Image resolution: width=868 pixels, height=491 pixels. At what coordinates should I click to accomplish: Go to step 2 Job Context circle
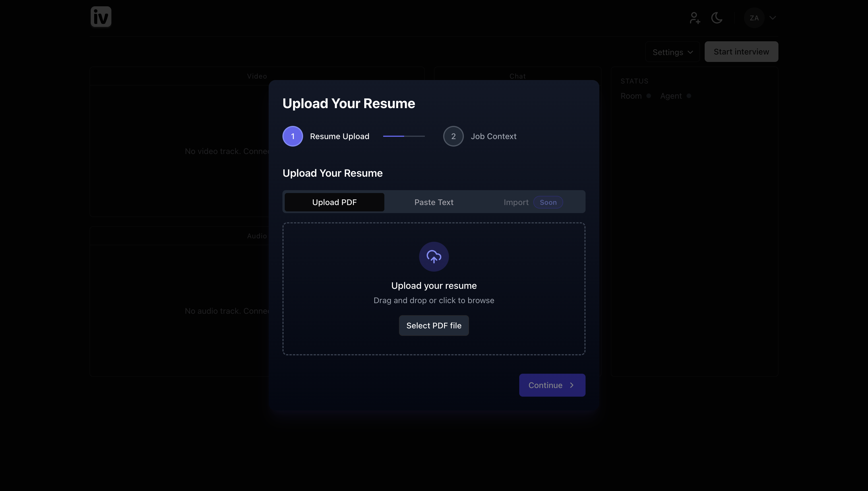pos(453,136)
